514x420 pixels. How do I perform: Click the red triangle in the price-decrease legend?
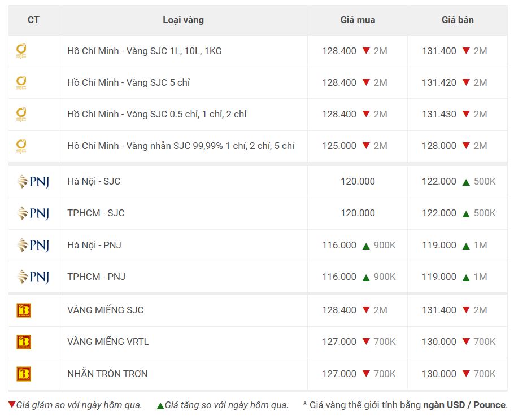click(x=12, y=405)
